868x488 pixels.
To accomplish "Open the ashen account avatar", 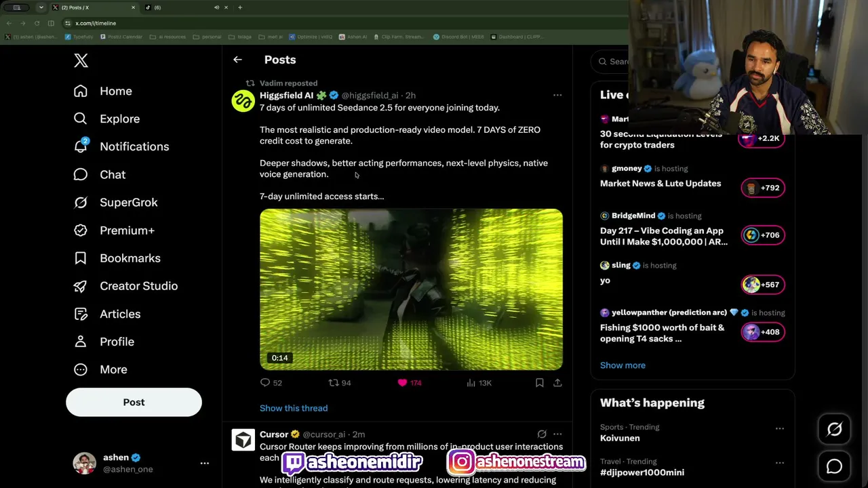I will click(84, 463).
